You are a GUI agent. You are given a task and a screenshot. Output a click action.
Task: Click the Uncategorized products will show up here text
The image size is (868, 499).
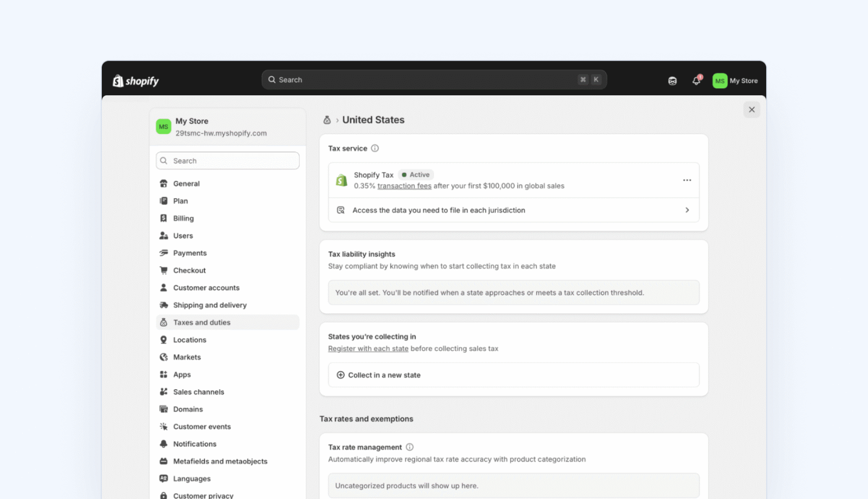(406, 486)
